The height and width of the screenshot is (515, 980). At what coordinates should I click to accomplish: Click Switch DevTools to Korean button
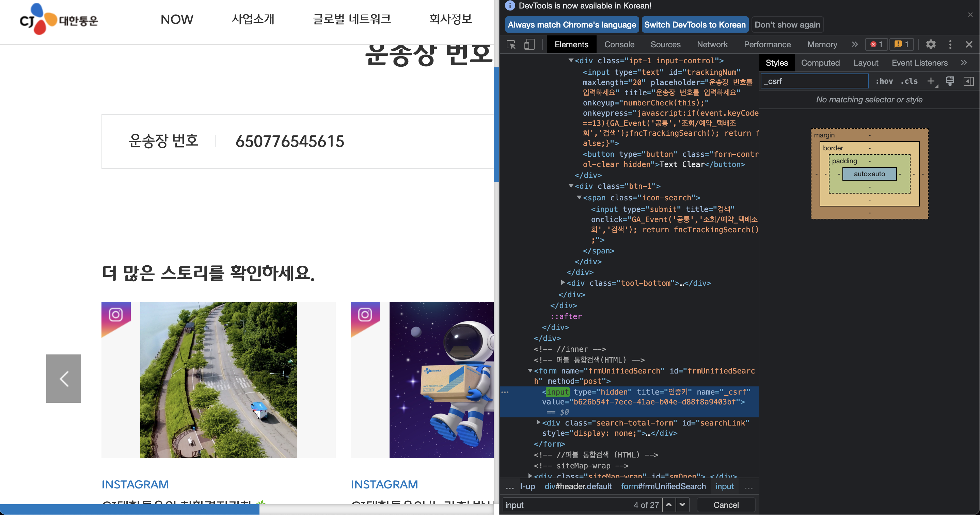point(694,25)
